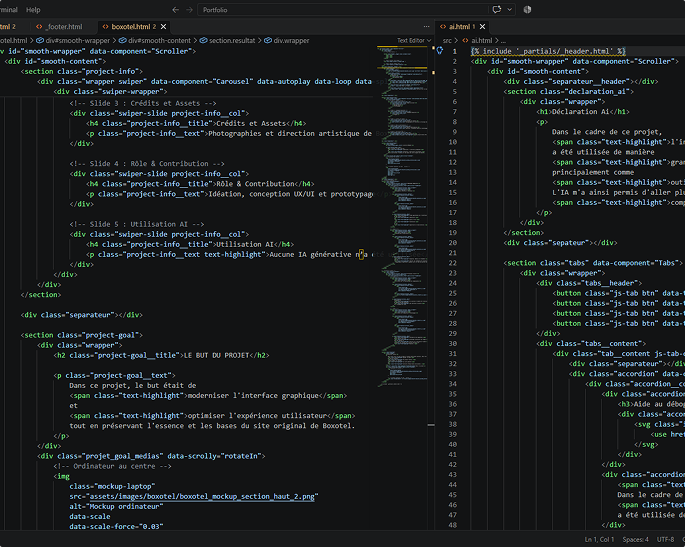
Task: Click the minimap of the left editor
Action: 402,216
